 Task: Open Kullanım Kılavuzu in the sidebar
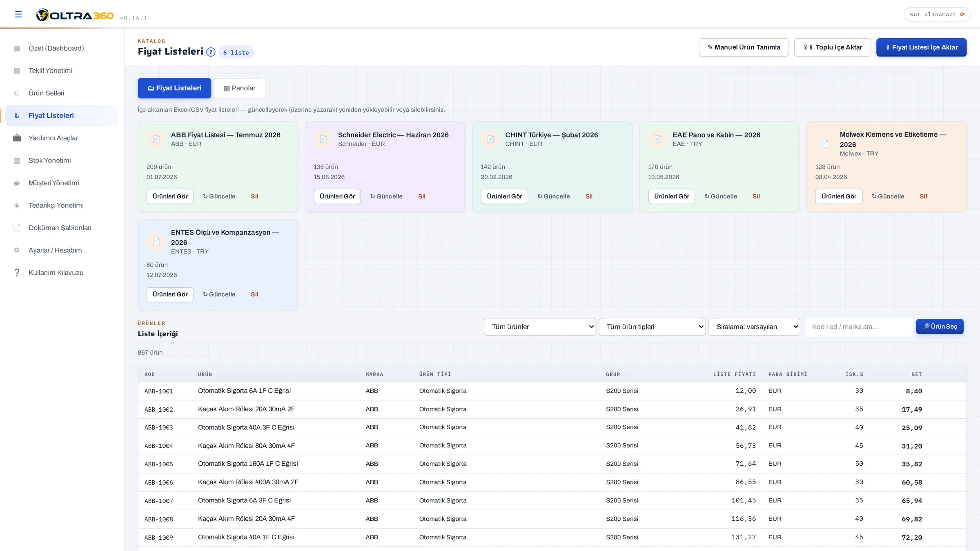point(62,273)
